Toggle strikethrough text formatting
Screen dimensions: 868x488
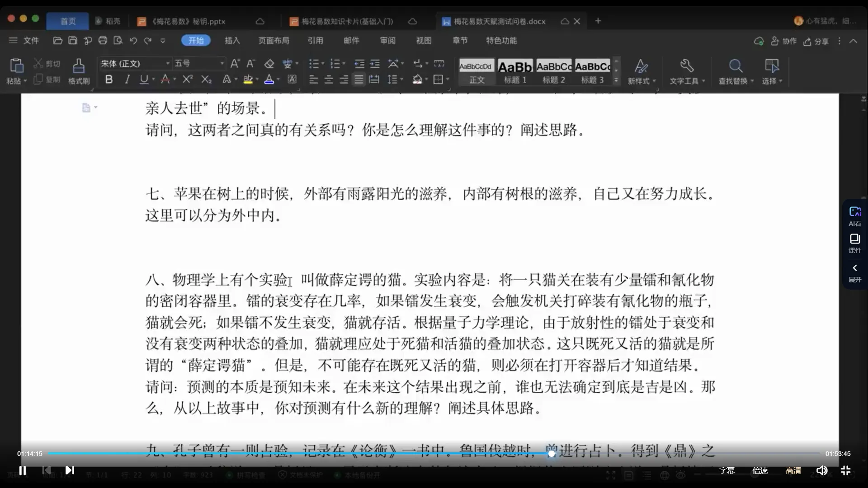coord(165,80)
